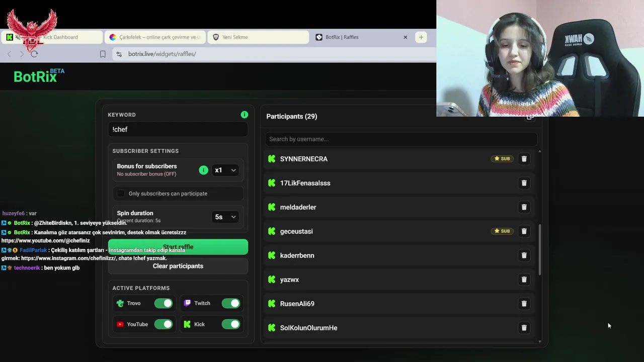This screenshot has height=362, width=644.
Task: Click the Search by username field
Action: (401, 139)
